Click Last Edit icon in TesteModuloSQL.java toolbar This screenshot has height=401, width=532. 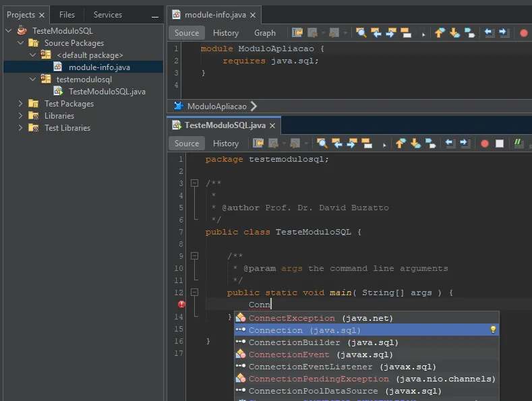[x=258, y=144]
